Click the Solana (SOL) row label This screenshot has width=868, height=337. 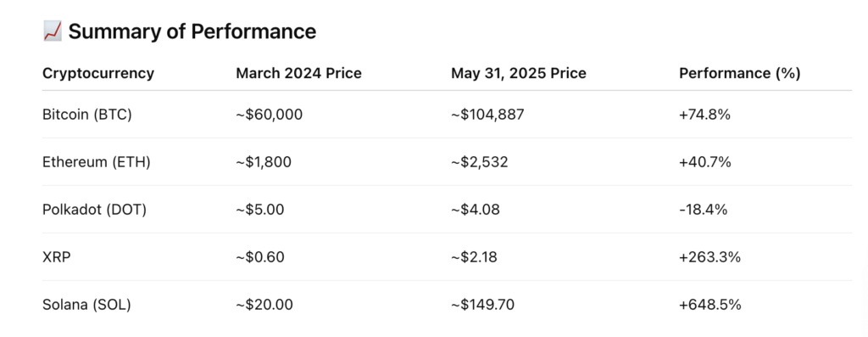tap(86, 305)
